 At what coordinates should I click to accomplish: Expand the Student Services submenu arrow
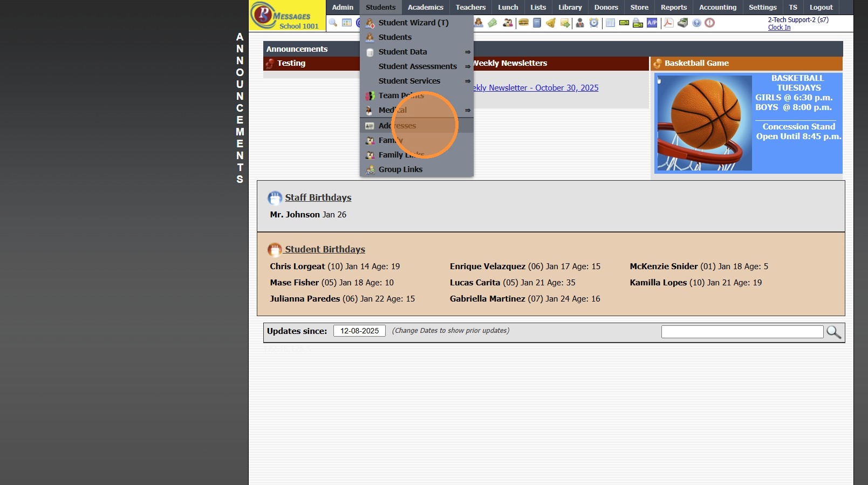467,81
